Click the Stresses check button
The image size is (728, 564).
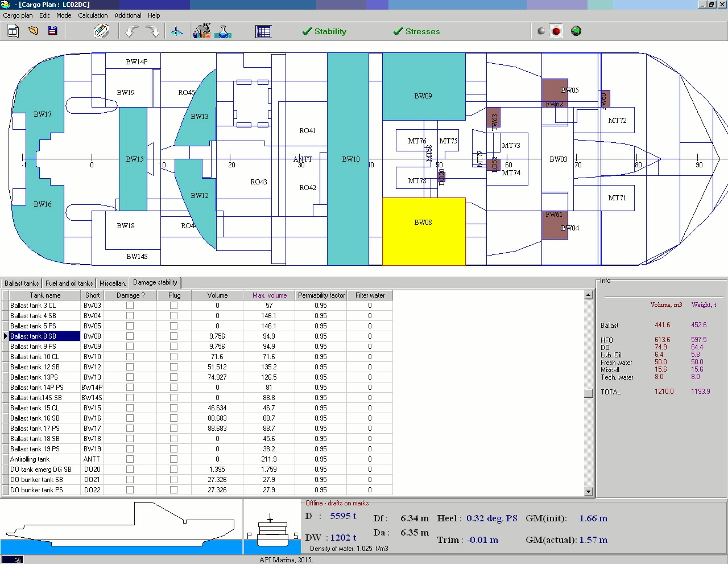click(416, 31)
